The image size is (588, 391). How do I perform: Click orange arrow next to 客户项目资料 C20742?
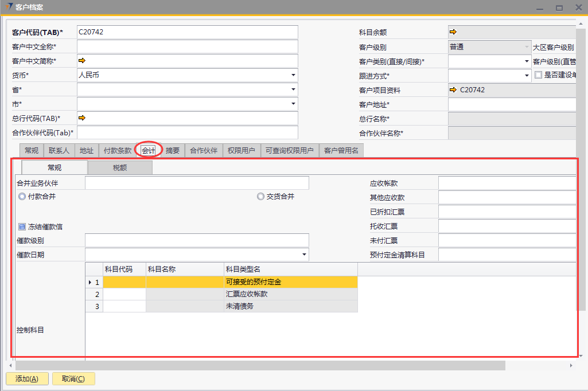tap(453, 90)
